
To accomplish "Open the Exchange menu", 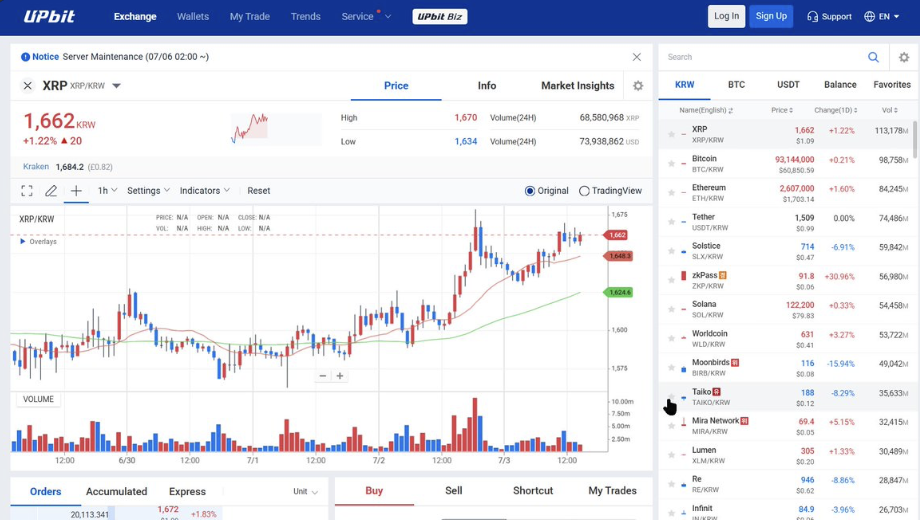I will coord(135,16).
